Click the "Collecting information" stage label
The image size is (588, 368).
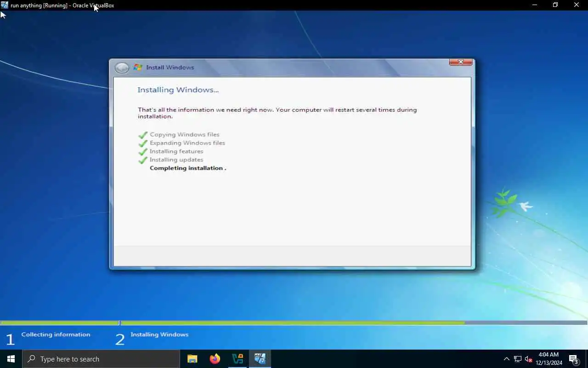coord(56,334)
